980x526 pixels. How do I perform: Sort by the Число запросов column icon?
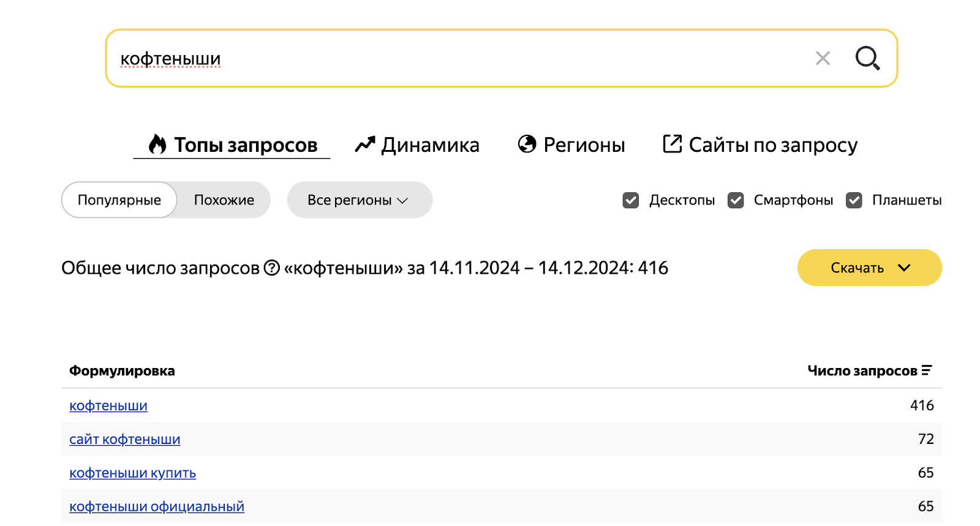[927, 370]
